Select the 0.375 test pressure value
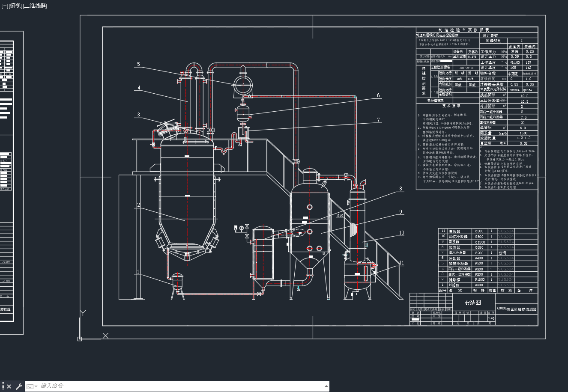This screenshot has width=568, height=392. tap(472, 56)
